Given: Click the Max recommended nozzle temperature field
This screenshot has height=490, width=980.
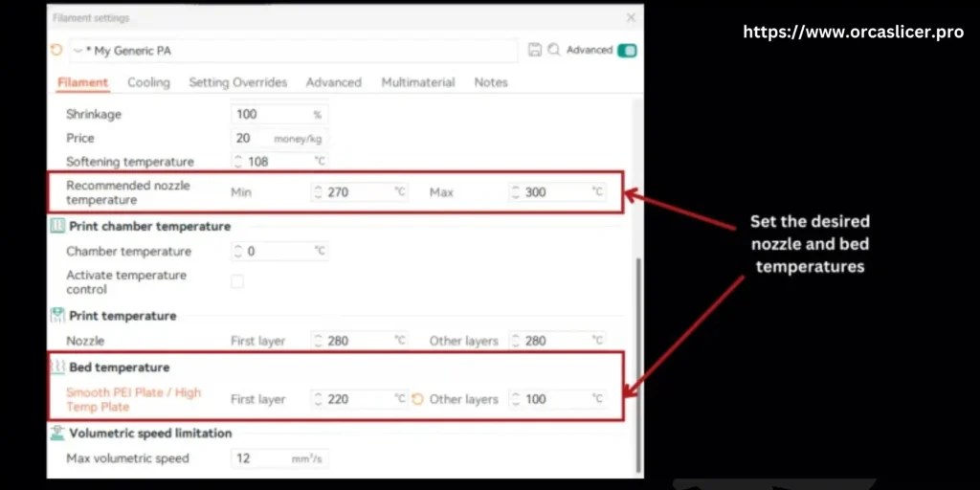Looking at the screenshot, I should (x=558, y=191).
